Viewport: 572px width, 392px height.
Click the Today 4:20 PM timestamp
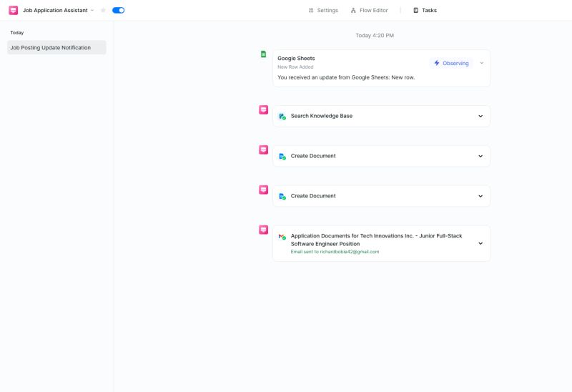(x=375, y=35)
